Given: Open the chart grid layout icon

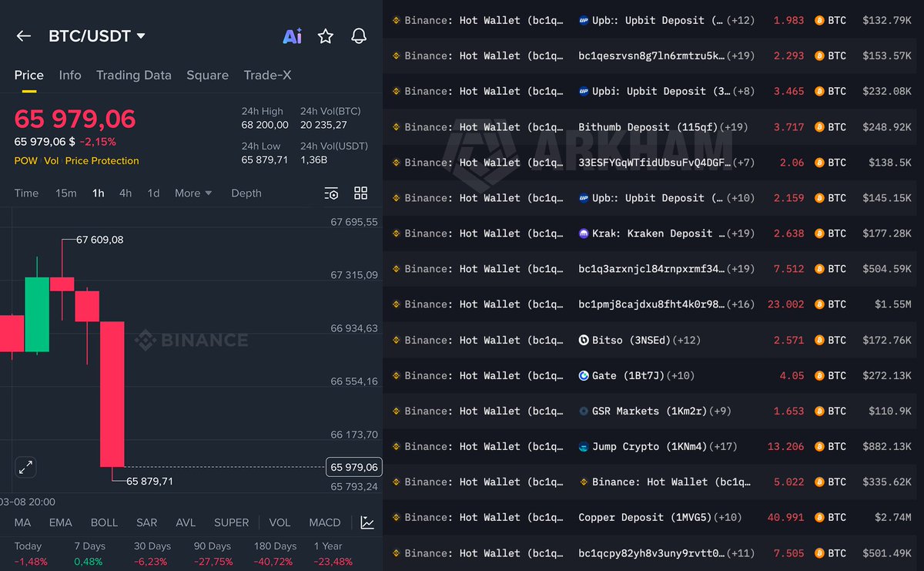Looking at the screenshot, I should tap(360, 193).
